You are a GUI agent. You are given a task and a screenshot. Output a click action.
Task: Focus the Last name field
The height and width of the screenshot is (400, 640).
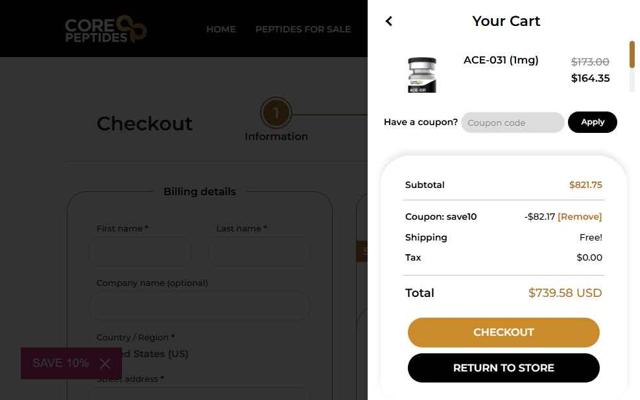click(260, 251)
